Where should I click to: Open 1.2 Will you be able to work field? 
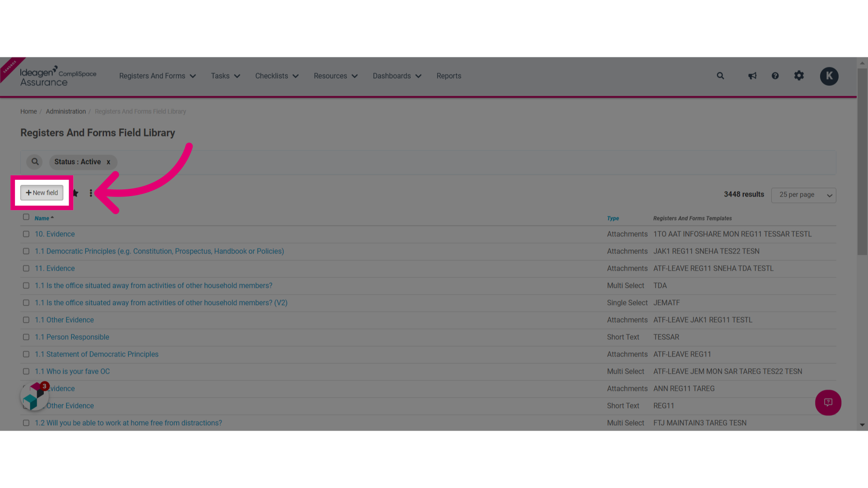click(x=128, y=423)
